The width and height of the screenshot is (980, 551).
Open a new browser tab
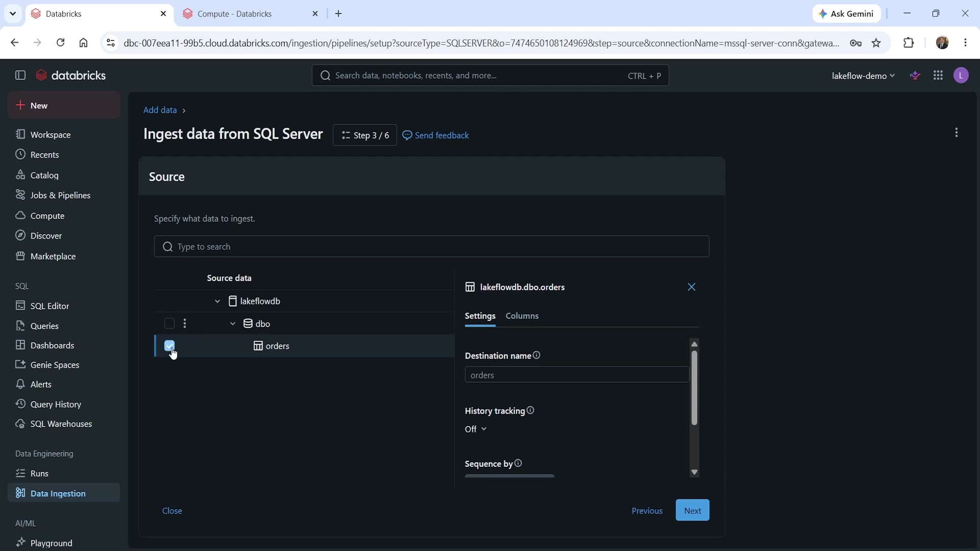[339, 14]
